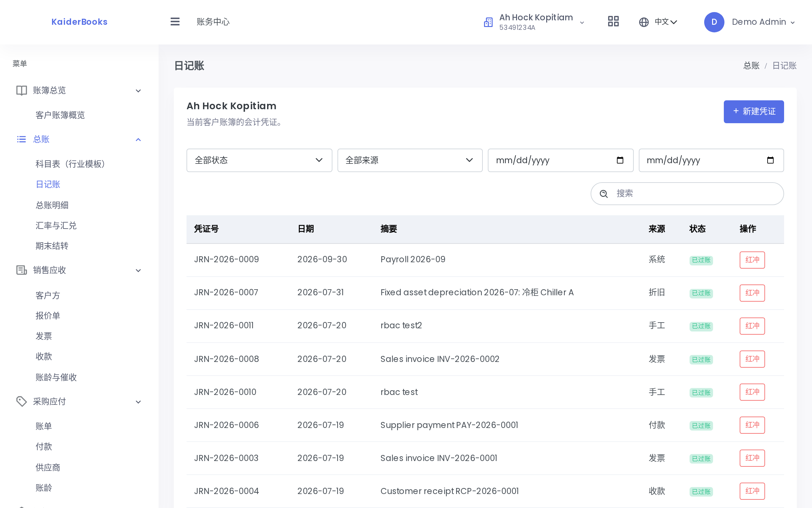Click the globe language icon

[x=644, y=22]
